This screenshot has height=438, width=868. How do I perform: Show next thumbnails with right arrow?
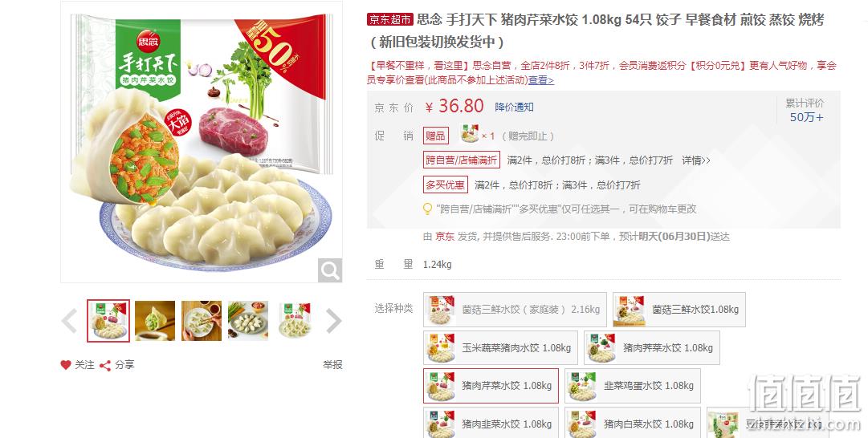tap(334, 321)
